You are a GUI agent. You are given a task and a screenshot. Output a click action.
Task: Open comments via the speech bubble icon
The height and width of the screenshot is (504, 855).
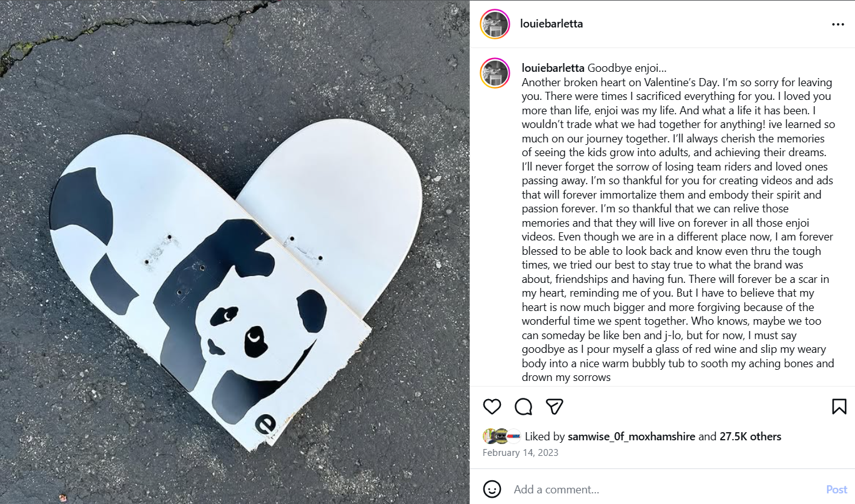pos(523,407)
